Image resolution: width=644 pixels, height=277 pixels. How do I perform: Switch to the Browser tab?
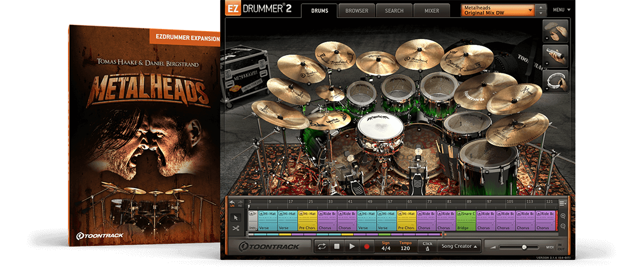click(356, 11)
